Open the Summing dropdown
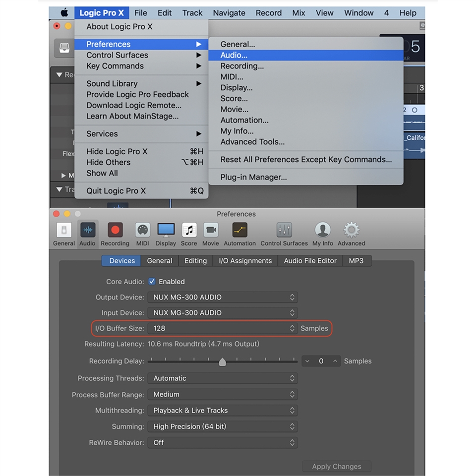 (223, 426)
